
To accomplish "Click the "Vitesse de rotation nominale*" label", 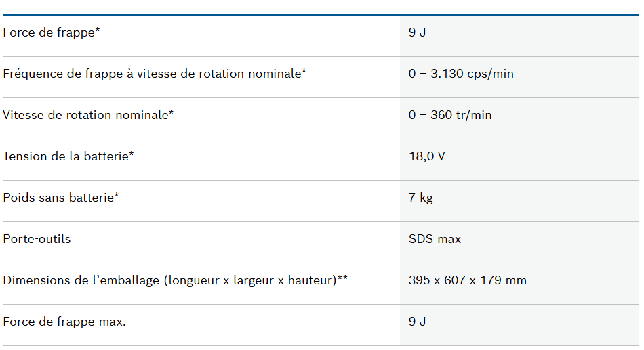I will tap(88, 115).
